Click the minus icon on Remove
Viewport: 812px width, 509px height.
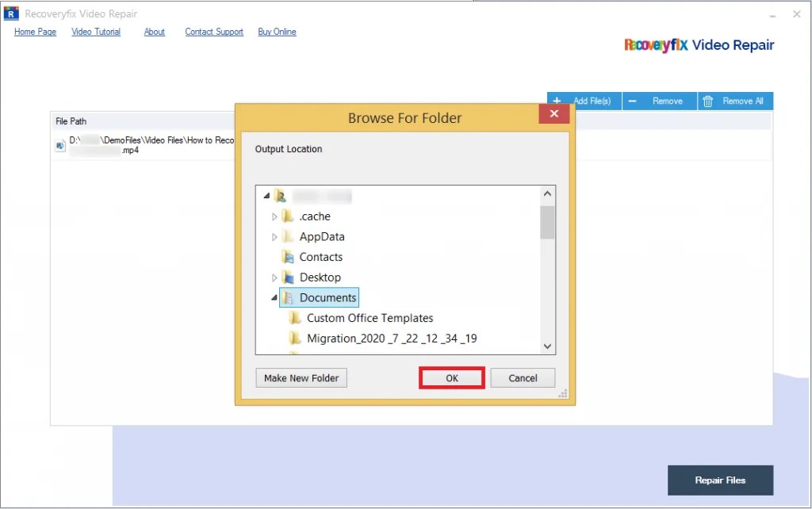632,101
